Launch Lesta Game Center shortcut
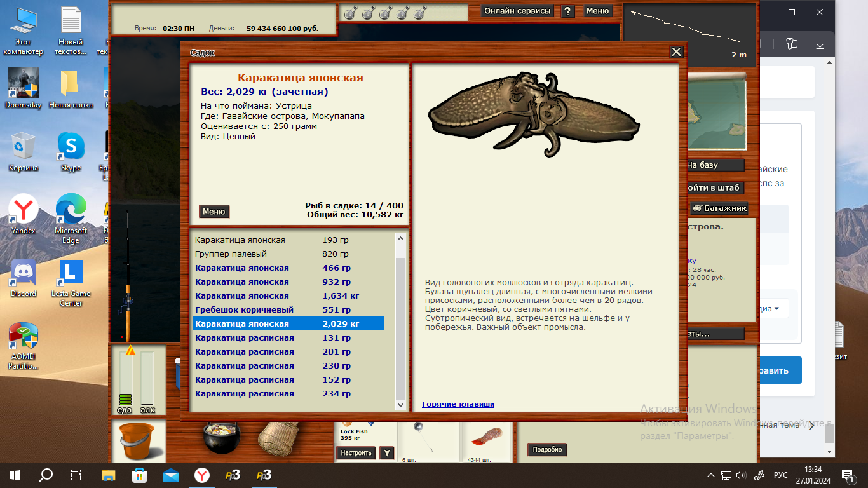Image resolution: width=868 pixels, height=488 pixels. pos(71,281)
